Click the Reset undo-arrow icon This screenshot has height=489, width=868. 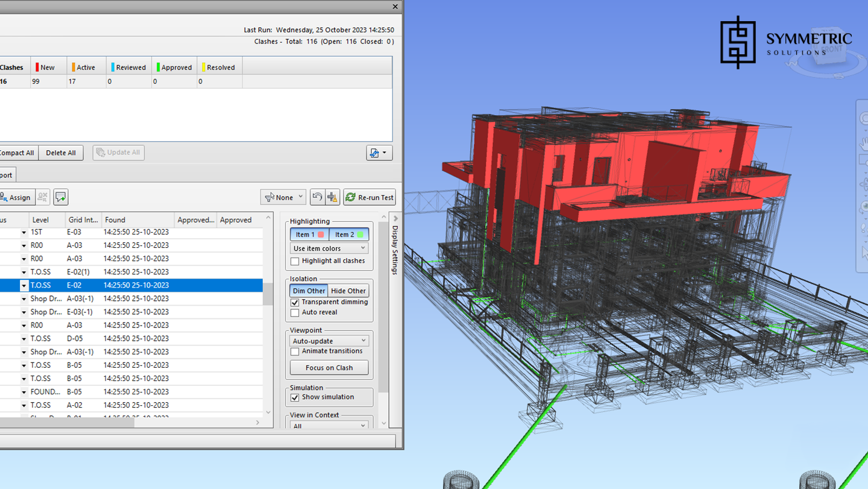[317, 197]
